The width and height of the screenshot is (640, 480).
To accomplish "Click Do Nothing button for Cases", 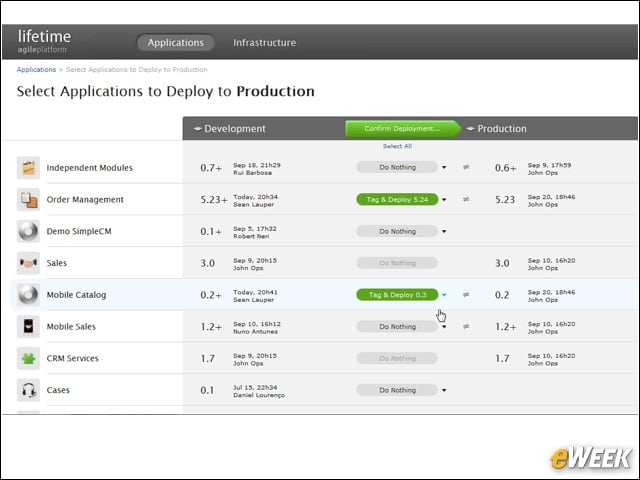I will coord(397,390).
